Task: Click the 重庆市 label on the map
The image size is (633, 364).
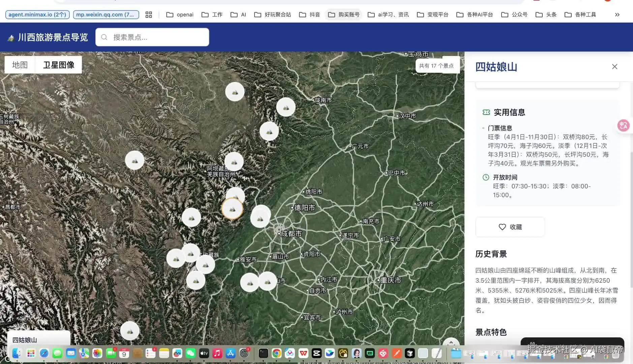Action: tap(391, 280)
